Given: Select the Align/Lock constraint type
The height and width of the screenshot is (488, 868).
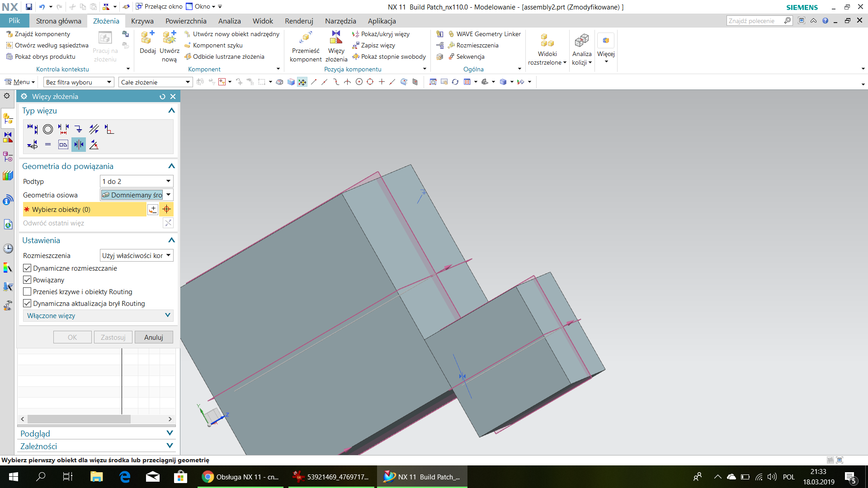Looking at the screenshot, I should [x=33, y=145].
